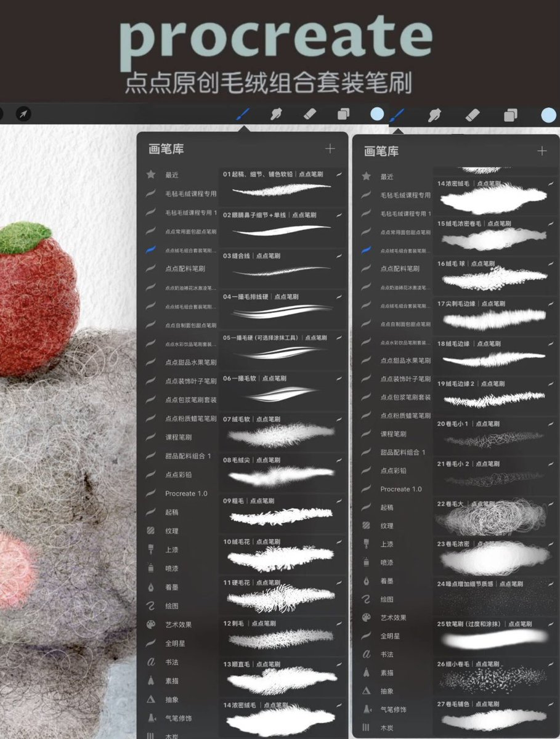Screen dimensions: 560x739
Task: Open 点点甜品水果笔刷 set in left library
Action: (x=182, y=362)
